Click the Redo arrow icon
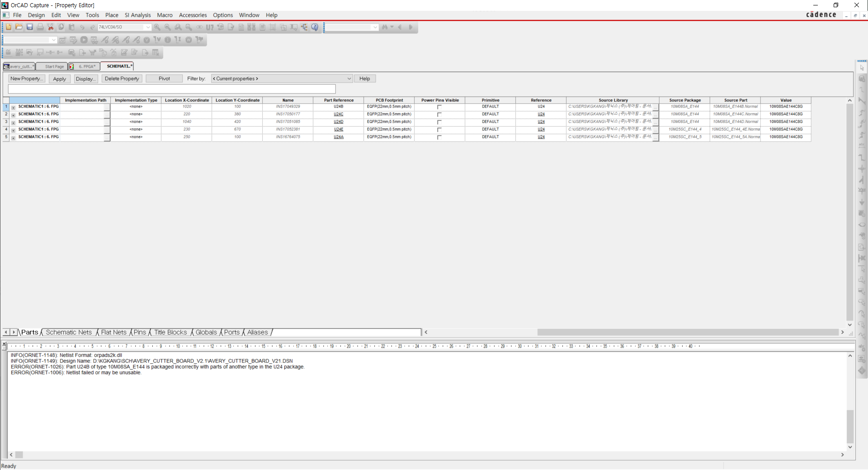 pos(93,27)
